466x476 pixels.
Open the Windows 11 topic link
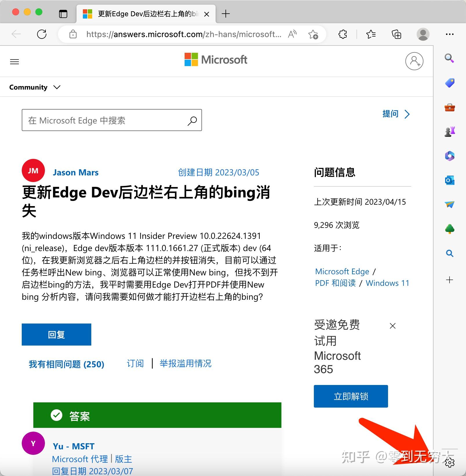387,283
